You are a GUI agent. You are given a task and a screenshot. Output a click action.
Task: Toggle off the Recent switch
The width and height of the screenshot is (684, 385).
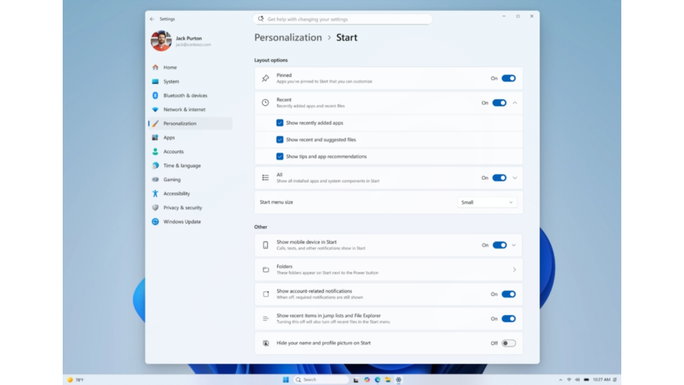coord(499,103)
